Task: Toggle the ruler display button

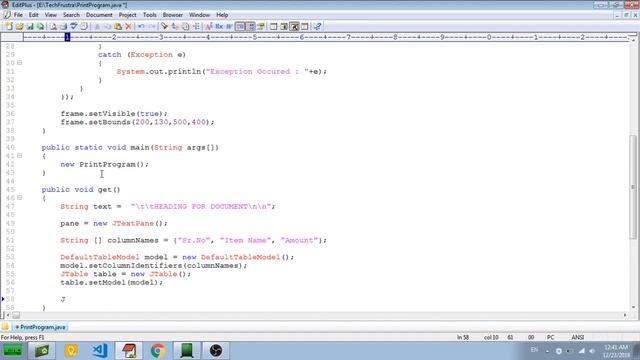Action: (251, 27)
